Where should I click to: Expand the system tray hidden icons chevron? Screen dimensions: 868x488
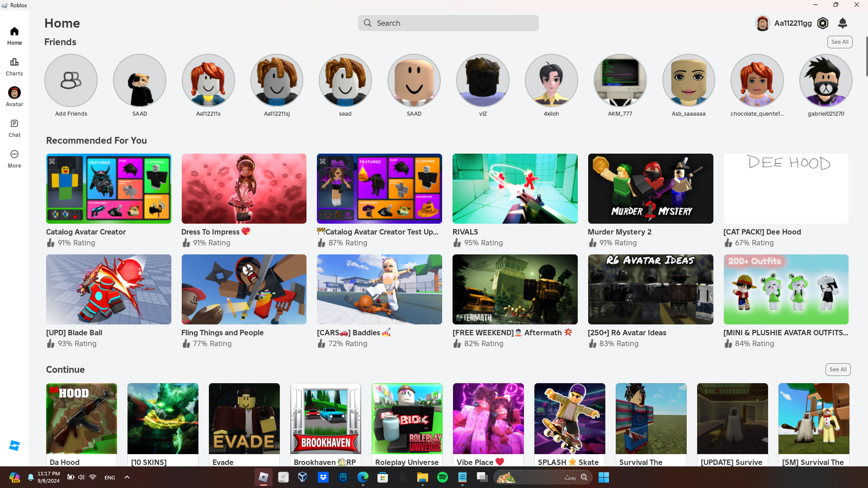pyautogui.click(x=127, y=477)
